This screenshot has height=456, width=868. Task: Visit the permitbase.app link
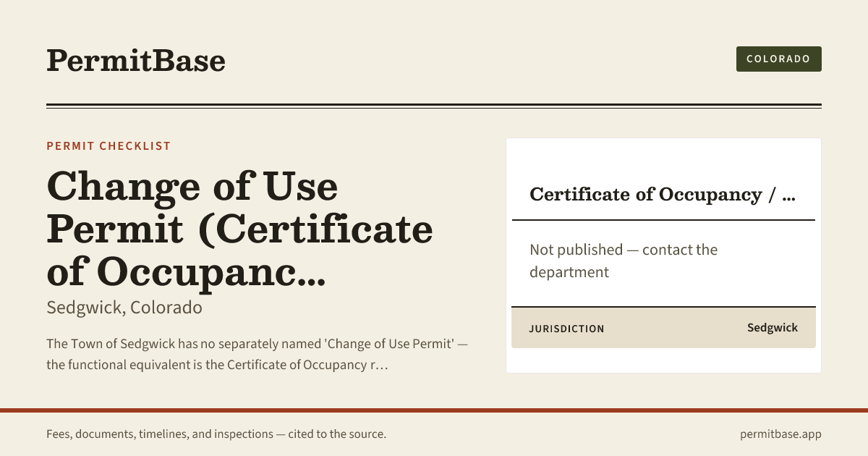point(780,434)
